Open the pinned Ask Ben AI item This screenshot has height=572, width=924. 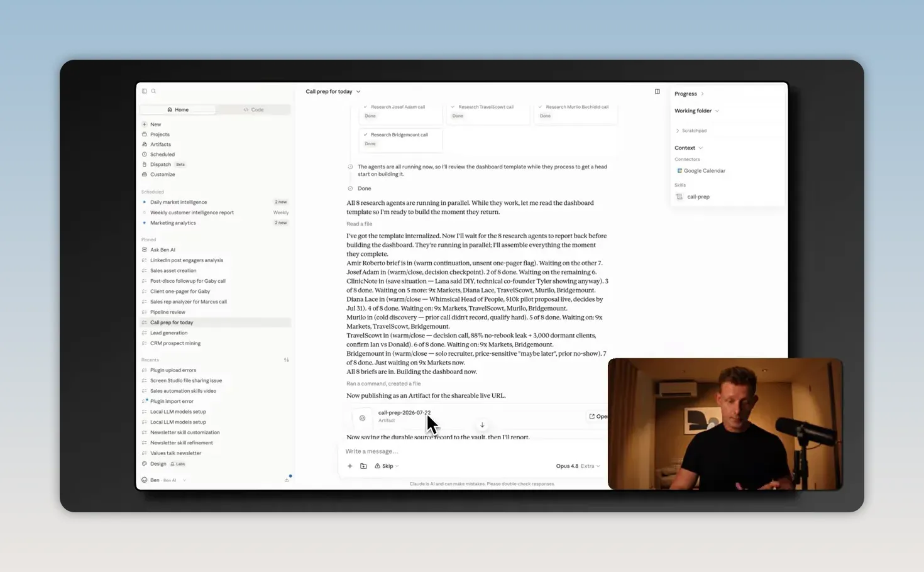215,250
